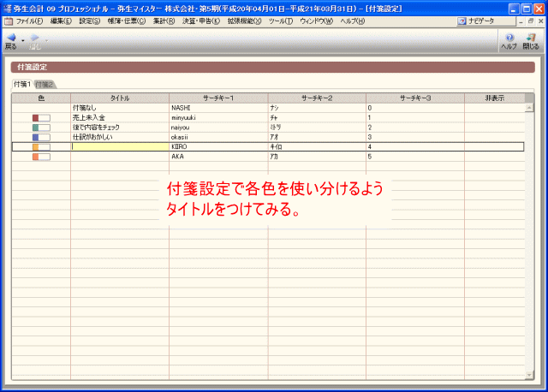This screenshot has width=548, height=392.
Task: Click the 非表示 column header
Action: pos(495,98)
